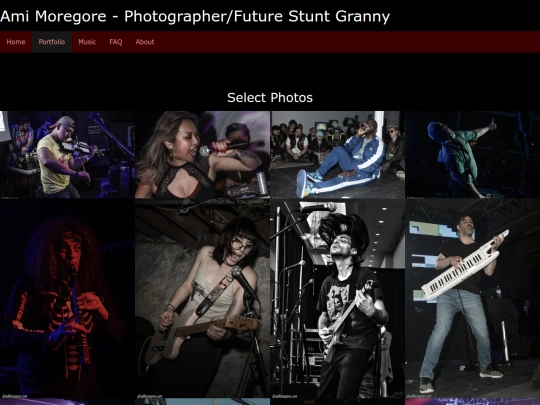
Task: Click the Ami Moregore site title
Action: pos(195,16)
